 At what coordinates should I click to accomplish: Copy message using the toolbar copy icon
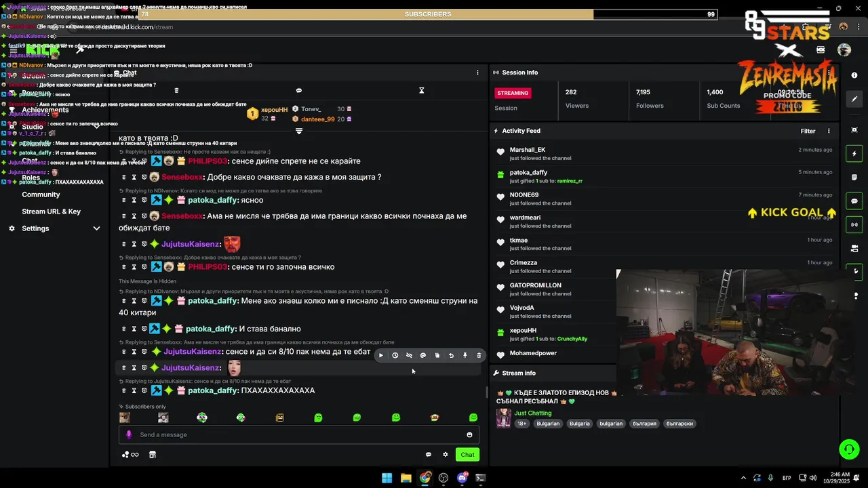click(x=437, y=355)
